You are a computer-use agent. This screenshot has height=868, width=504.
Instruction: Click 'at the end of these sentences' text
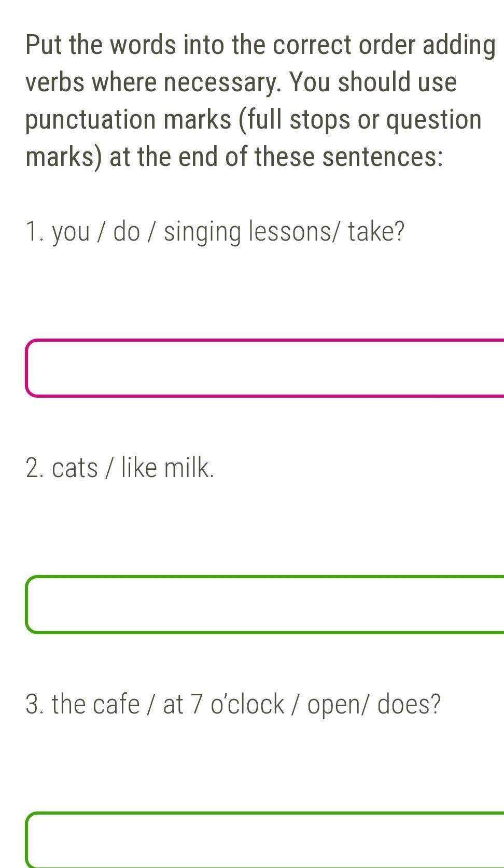276,157
